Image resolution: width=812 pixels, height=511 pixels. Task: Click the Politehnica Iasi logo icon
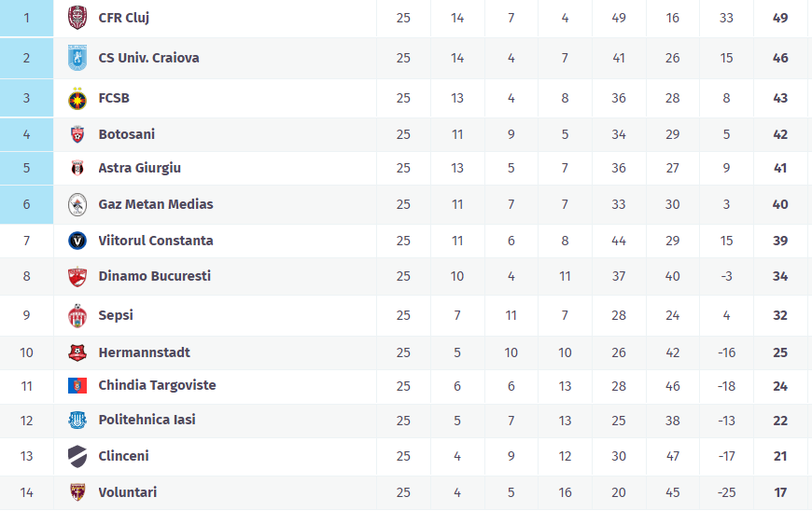[x=77, y=420]
